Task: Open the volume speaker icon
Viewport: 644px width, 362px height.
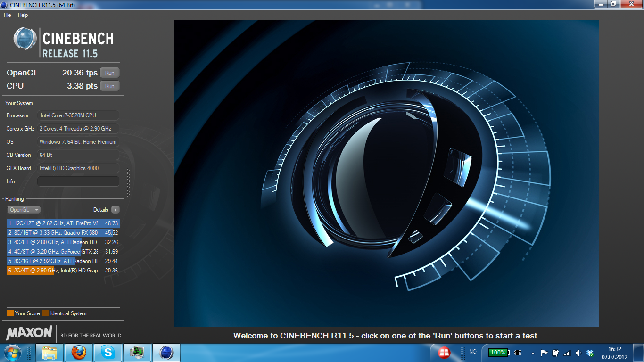Action: tap(578, 353)
